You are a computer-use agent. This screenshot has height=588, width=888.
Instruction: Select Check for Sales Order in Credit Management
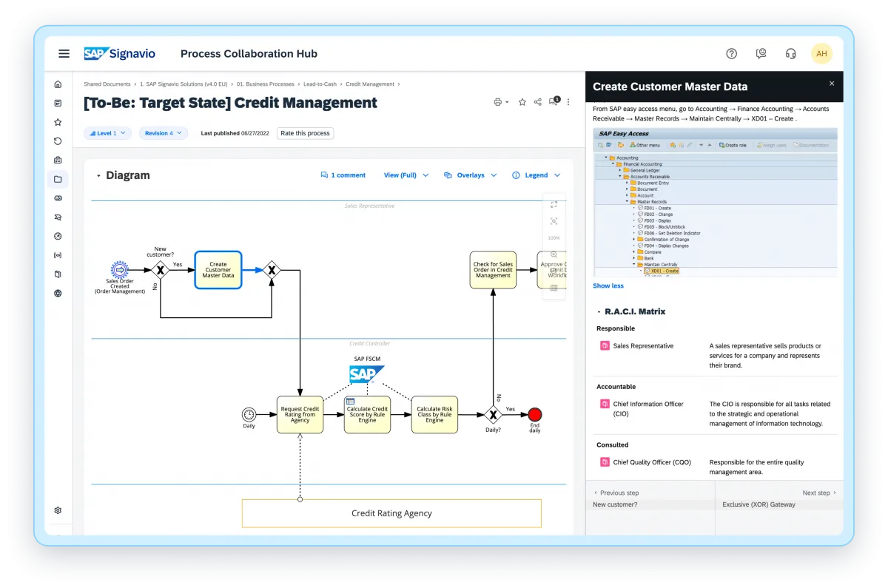pos(493,270)
